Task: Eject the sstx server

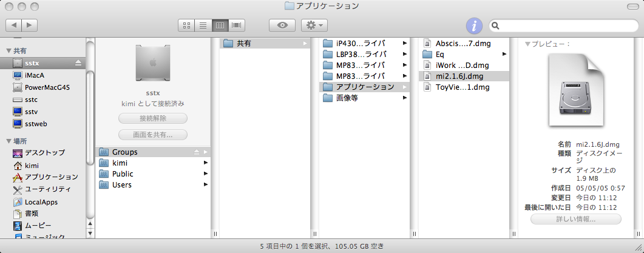Action: coord(78,63)
